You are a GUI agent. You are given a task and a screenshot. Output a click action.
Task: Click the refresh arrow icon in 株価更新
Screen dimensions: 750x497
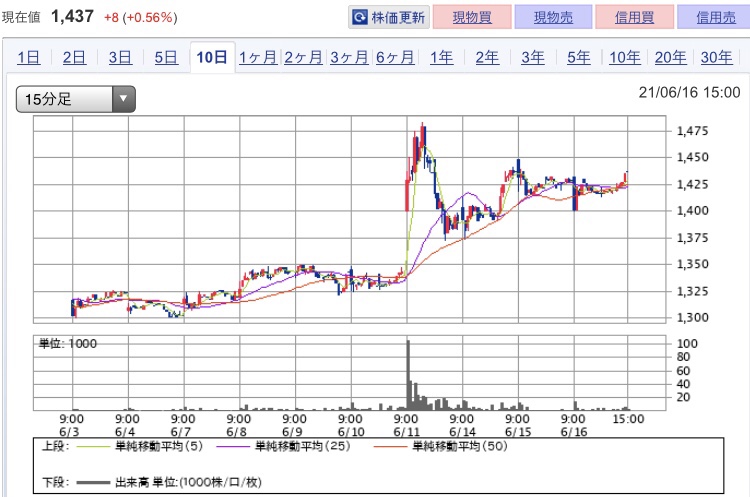[x=360, y=18]
